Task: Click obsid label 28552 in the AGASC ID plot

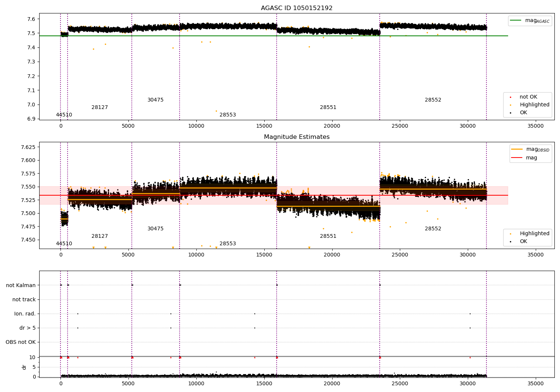Action: pyautogui.click(x=433, y=100)
